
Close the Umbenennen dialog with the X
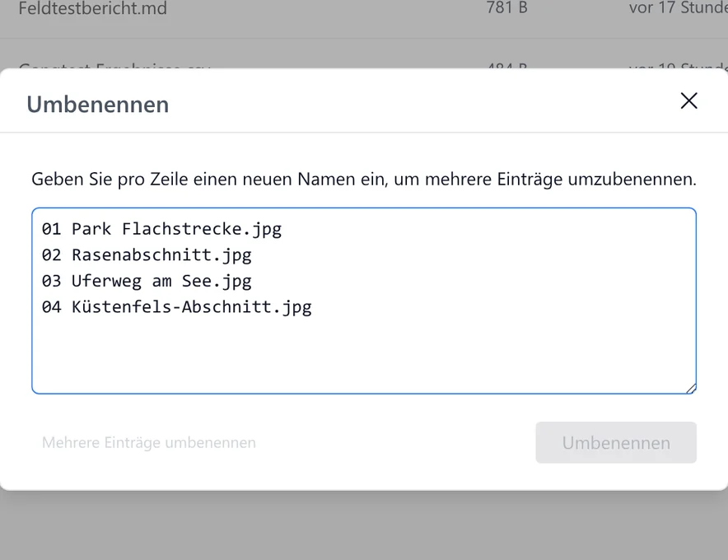click(689, 100)
